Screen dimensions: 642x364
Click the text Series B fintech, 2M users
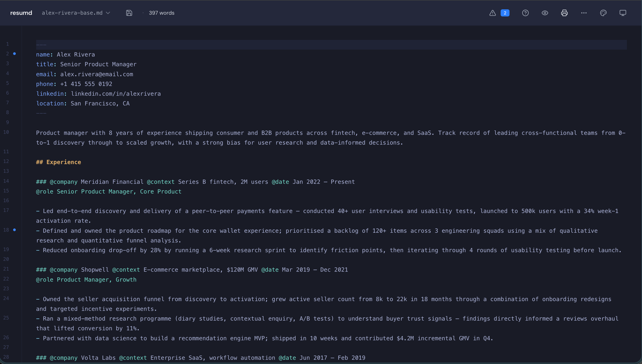pyautogui.click(x=223, y=182)
